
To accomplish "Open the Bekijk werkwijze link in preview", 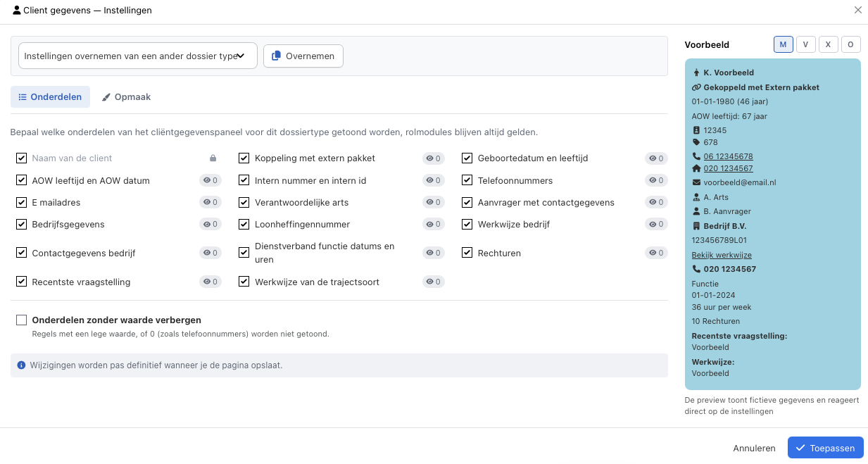I will pyautogui.click(x=722, y=255).
